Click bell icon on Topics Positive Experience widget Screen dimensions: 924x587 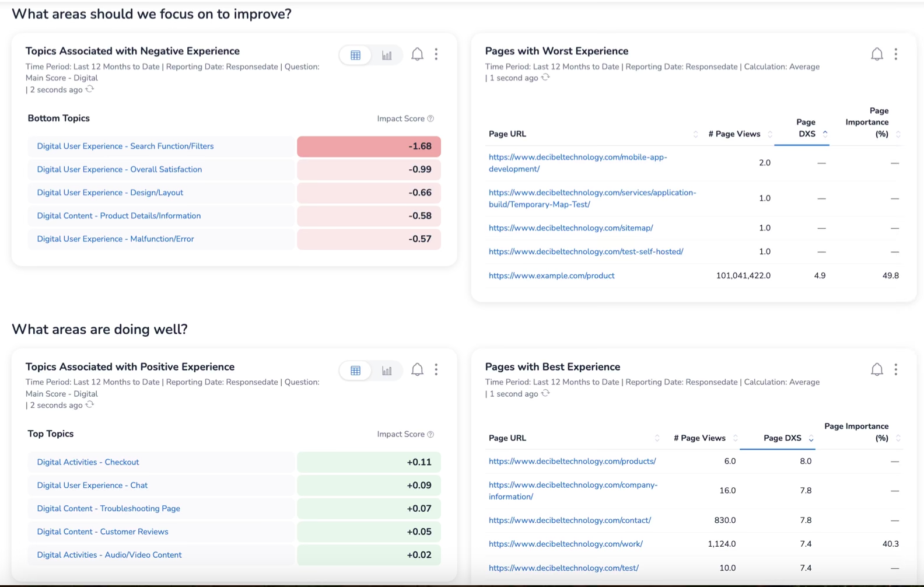tap(417, 370)
